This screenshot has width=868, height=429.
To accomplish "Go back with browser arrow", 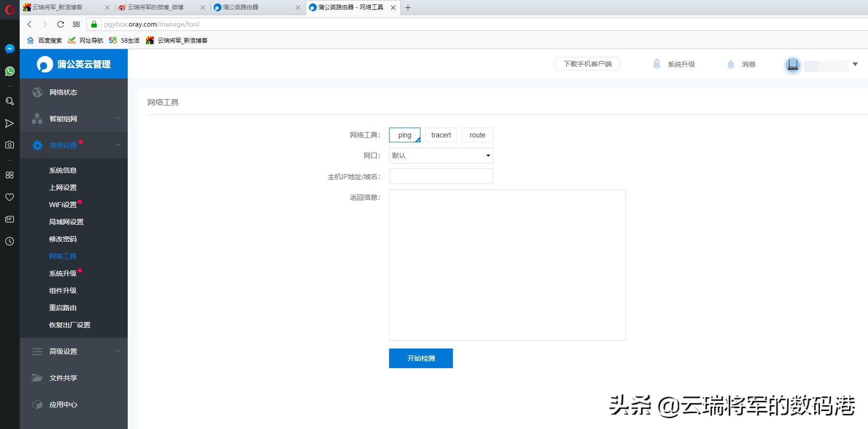I will click(29, 24).
